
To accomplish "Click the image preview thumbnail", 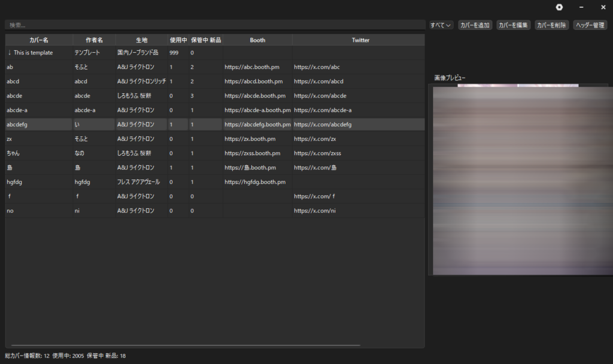I will click(x=521, y=180).
